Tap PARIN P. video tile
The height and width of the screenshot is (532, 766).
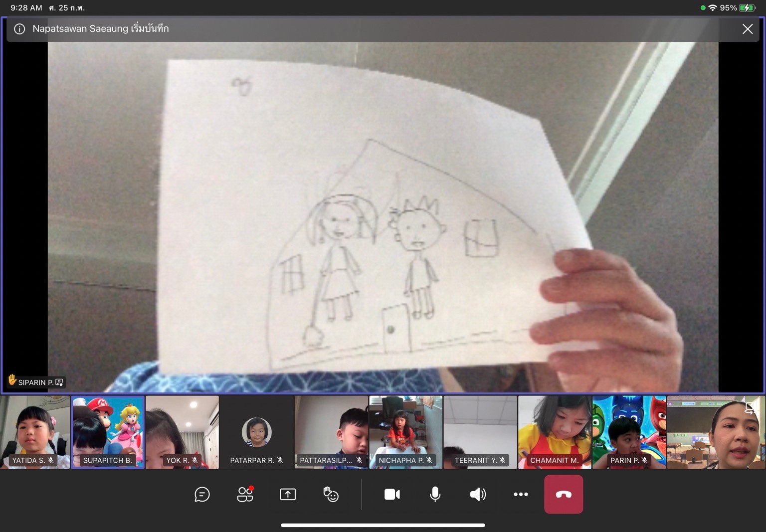click(629, 432)
